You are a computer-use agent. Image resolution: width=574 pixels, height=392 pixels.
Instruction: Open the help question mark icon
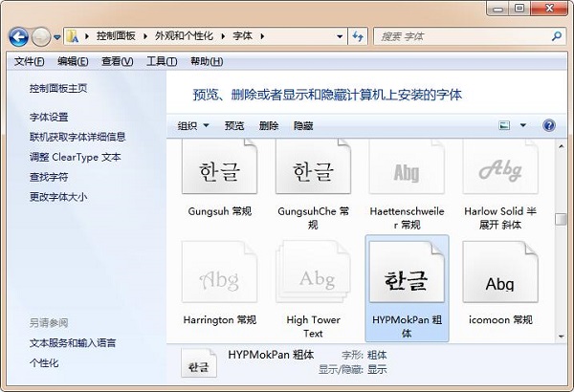click(x=549, y=125)
